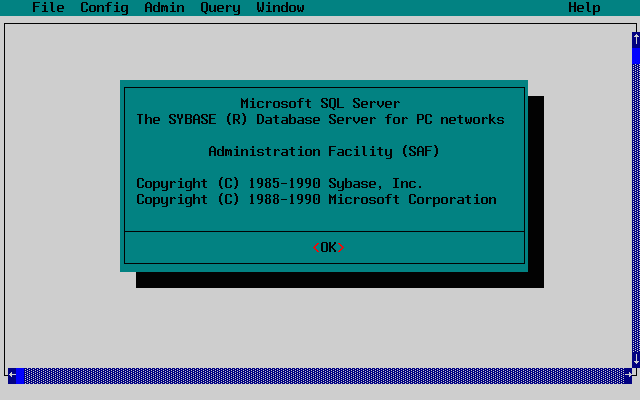
Task: Click 'The SYBASE (R) Database Server' line
Action: point(320,119)
